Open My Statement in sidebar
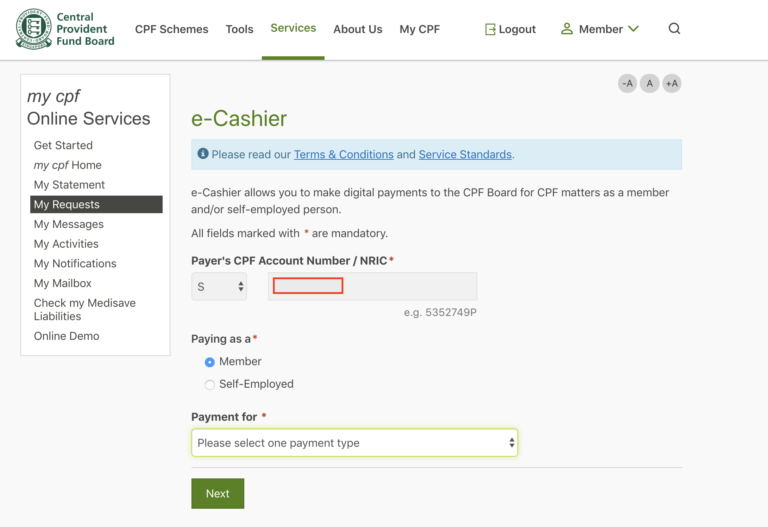Screen dimensions: 768x527 point(69,185)
